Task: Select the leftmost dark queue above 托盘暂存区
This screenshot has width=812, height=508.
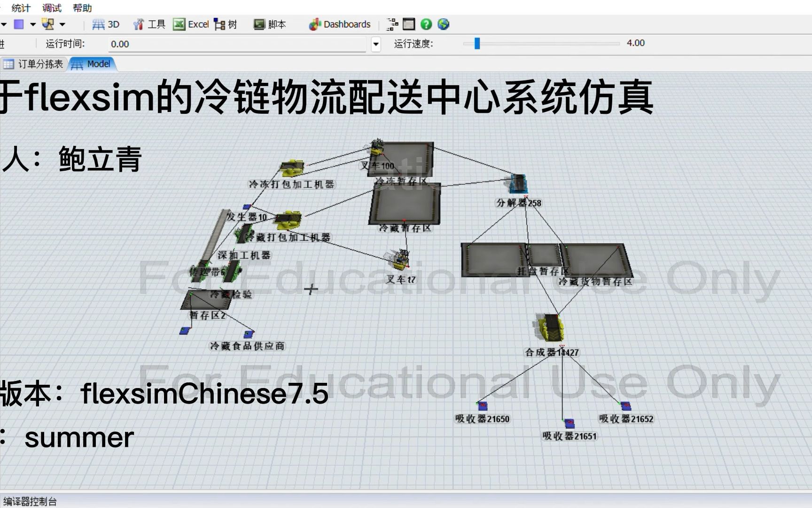Action: click(494, 259)
